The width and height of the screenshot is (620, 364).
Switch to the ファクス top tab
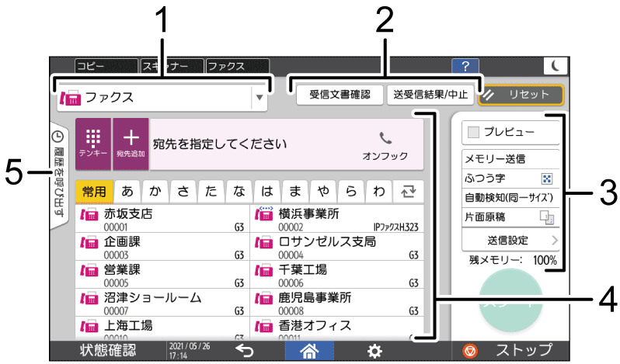coord(238,66)
